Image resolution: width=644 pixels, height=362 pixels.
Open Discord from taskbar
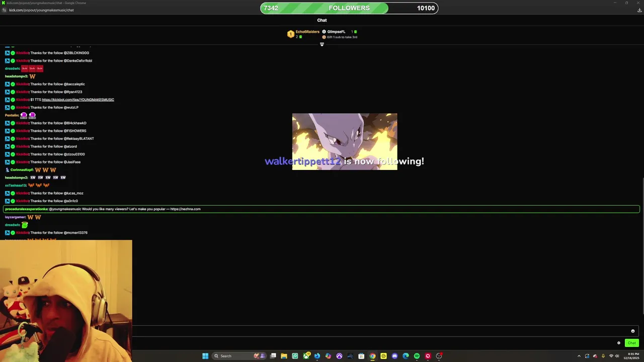[x=394, y=356]
